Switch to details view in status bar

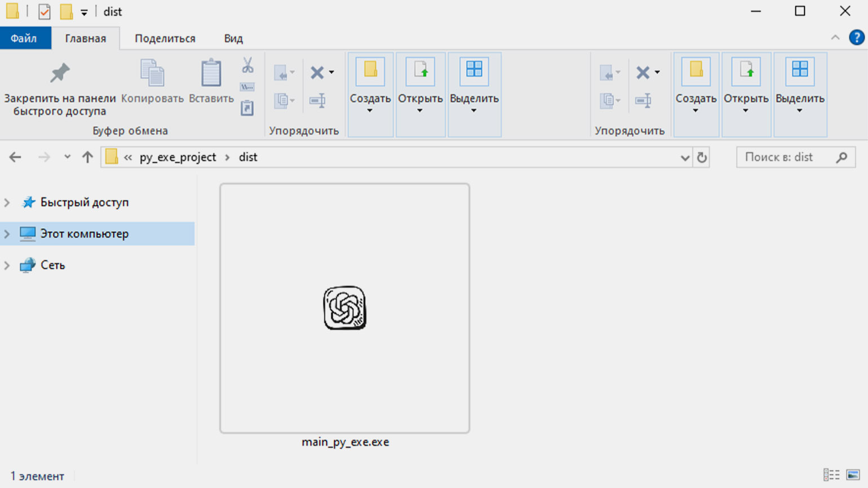point(831,474)
